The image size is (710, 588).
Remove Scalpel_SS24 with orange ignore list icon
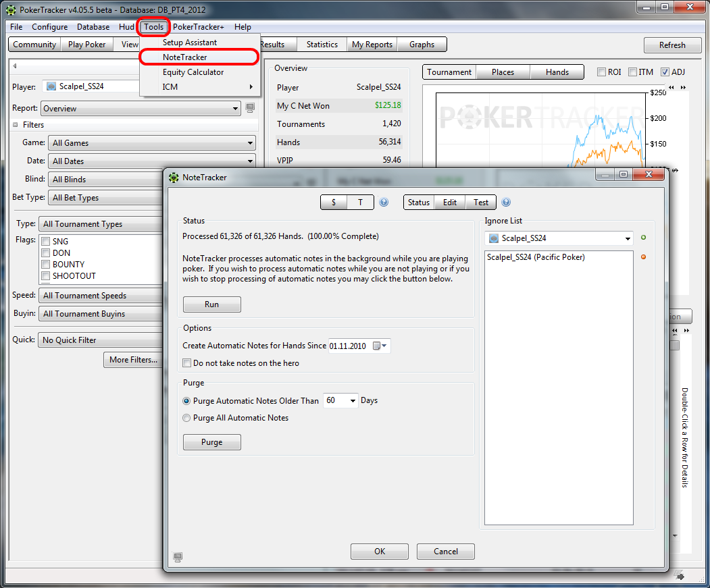(643, 257)
